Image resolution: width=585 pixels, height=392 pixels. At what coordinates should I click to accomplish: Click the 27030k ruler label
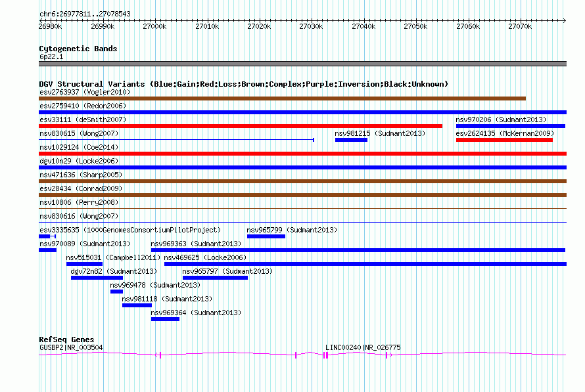point(311,26)
